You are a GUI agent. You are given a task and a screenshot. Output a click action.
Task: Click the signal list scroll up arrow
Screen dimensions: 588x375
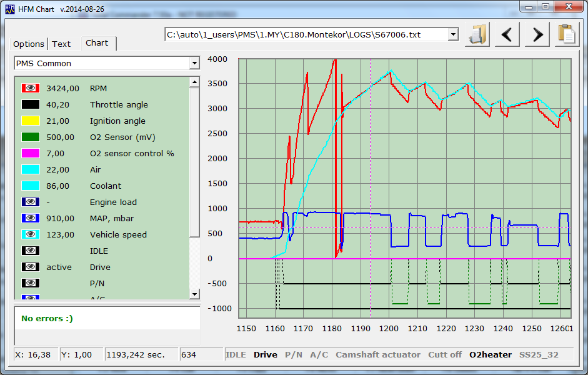point(194,82)
